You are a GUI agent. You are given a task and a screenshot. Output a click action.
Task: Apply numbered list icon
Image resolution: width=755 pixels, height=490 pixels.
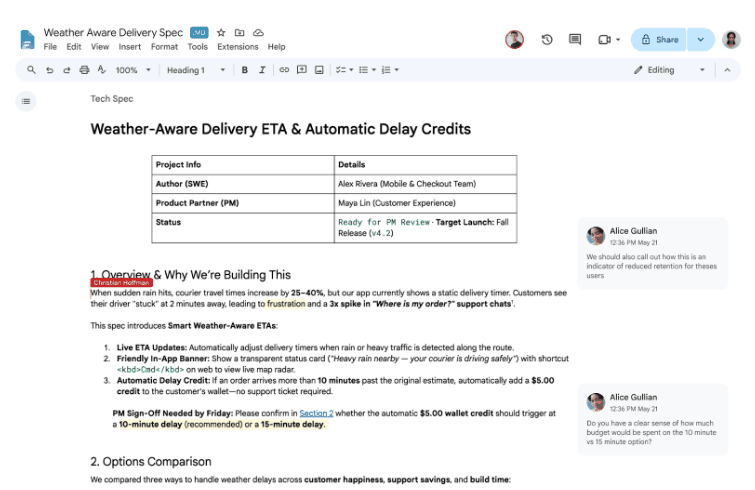click(x=386, y=70)
